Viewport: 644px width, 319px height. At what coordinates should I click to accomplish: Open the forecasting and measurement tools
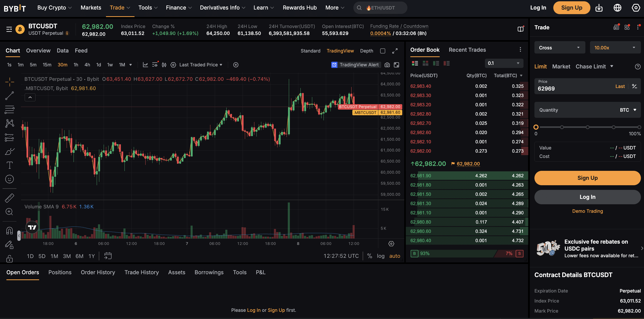[10, 137]
